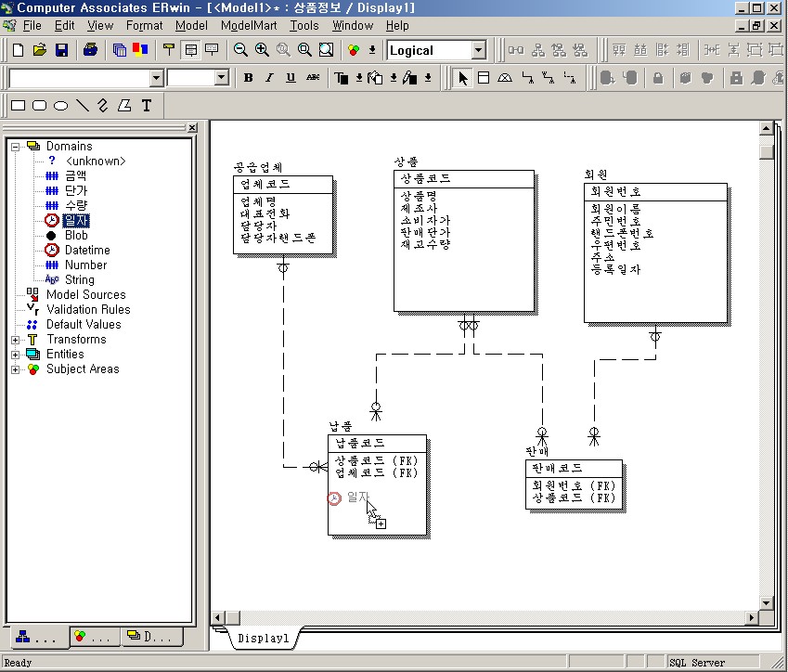Open the Logical model type dropdown

(x=478, y=50)
